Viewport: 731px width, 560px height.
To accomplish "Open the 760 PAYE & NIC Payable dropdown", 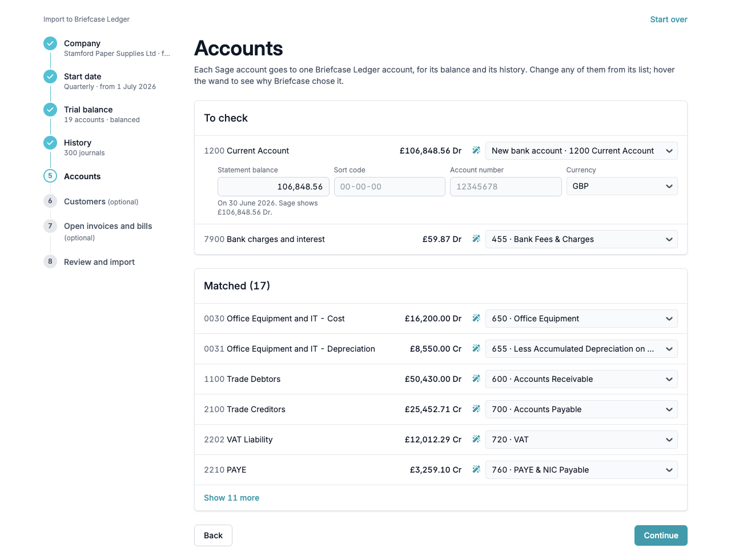I will tap(581, 470).
